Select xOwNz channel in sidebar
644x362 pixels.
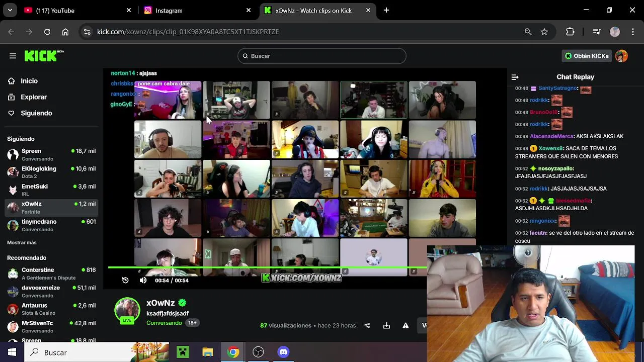pyautogui.click(x=51, y=208)
